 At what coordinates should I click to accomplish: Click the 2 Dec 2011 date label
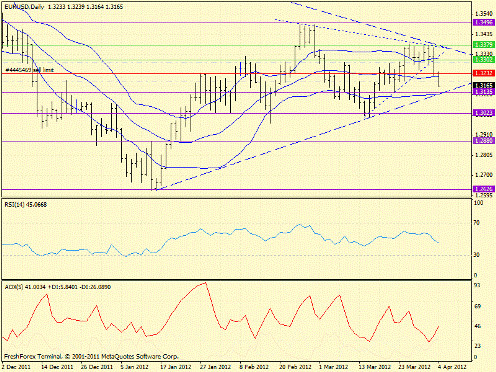pyautogui.click(x=16, y=367)
